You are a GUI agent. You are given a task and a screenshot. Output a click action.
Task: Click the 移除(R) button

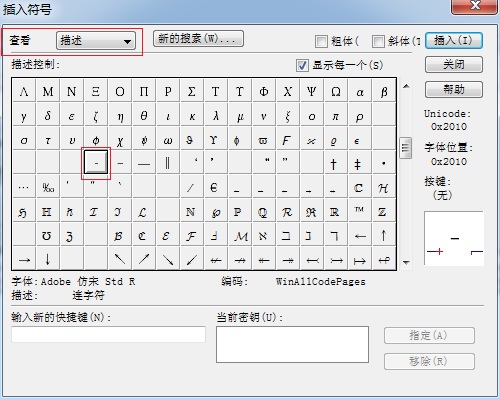429,361
